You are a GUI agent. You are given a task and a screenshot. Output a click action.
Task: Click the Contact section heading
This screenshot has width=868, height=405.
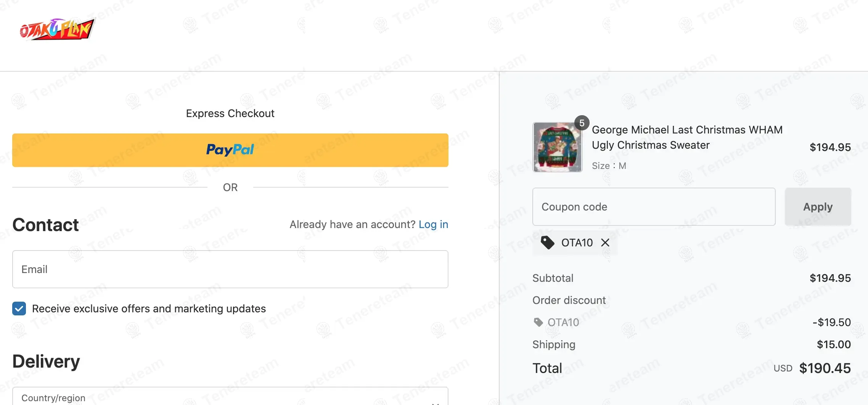click(45, 225)
